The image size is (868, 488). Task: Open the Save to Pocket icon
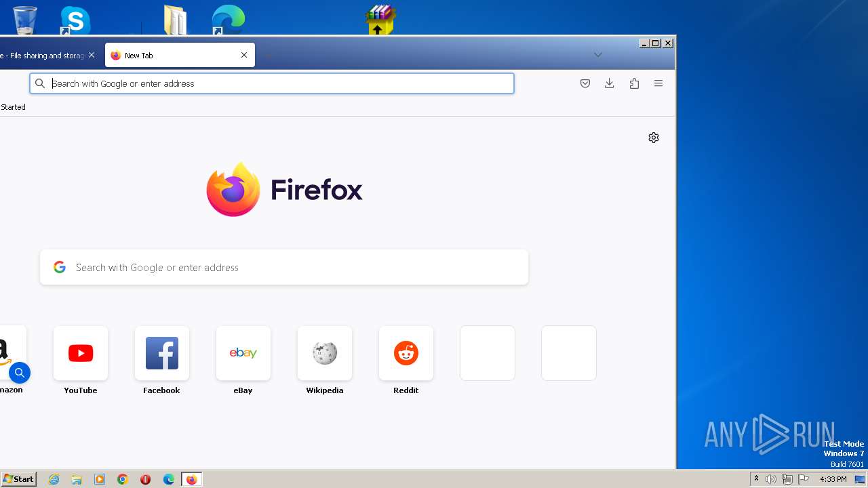tap(585, 83)
